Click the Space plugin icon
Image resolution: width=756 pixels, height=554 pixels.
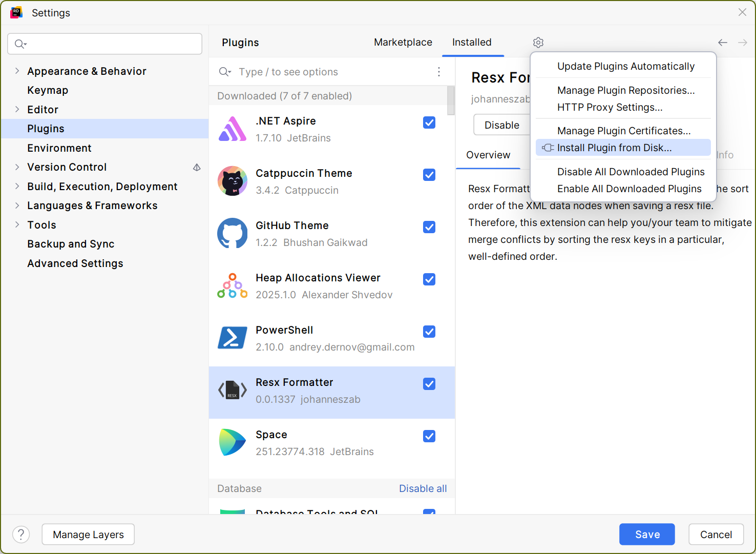pos(233,442)
